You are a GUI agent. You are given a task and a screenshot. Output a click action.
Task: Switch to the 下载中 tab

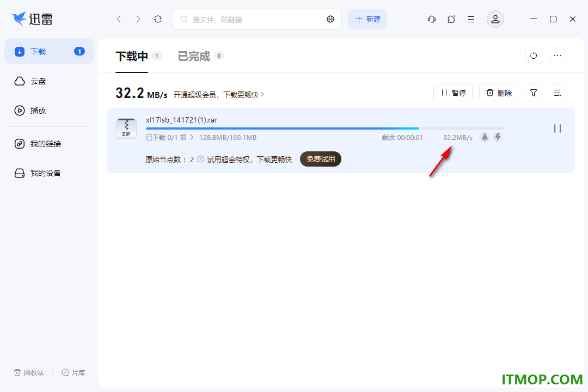click(132, 56)
